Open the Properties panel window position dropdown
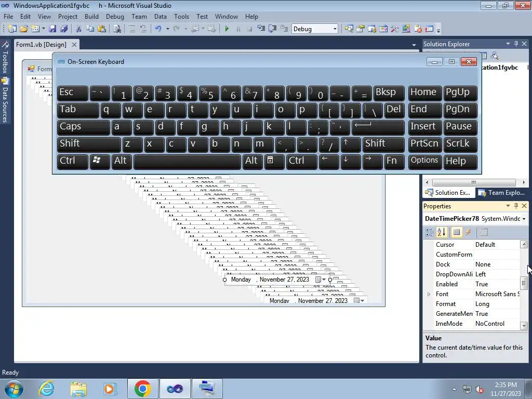 point(508,206)
